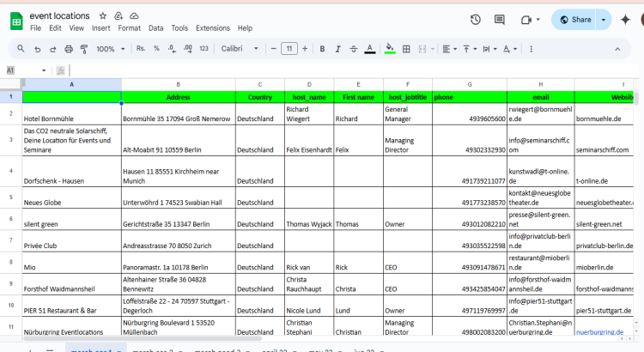644x352 pixels.
Task: Open the Insert menu
Action: tap(100, 28)
